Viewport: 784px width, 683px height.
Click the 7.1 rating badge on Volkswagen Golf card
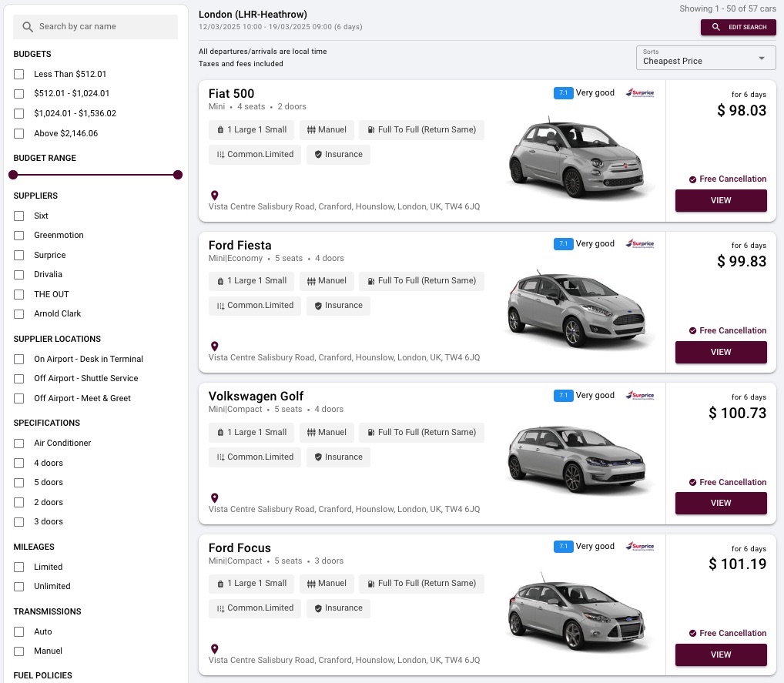563,396
